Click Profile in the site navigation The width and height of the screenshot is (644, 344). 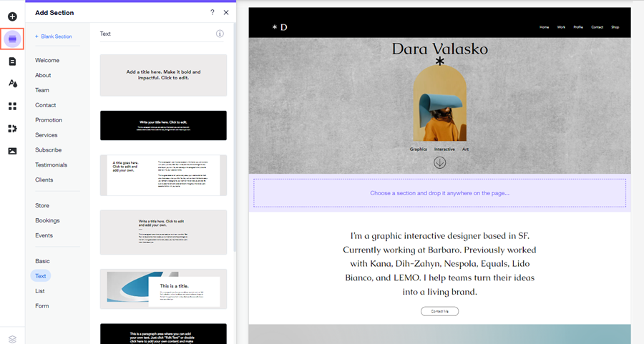click(578, 27)
